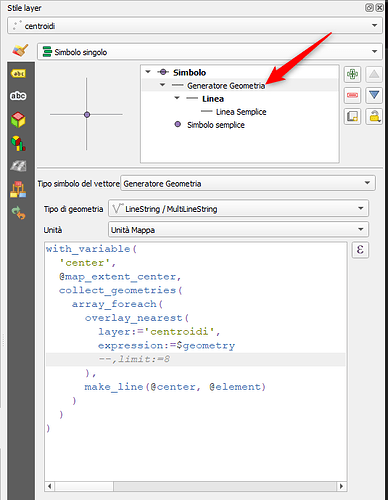This screenshot has height=500, width=388.
Task: Open the Simbolo singolo renderer dropdown
Action: [210, 52]
